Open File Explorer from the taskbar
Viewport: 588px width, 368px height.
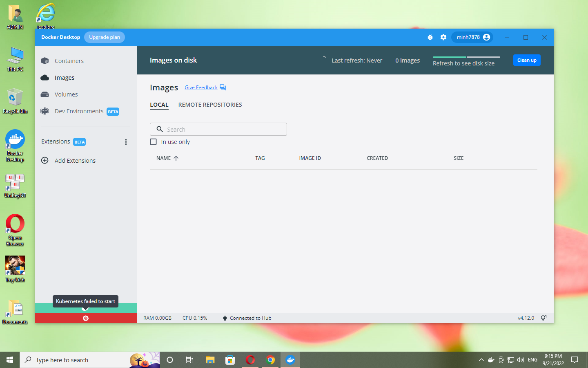click(210, 360)
